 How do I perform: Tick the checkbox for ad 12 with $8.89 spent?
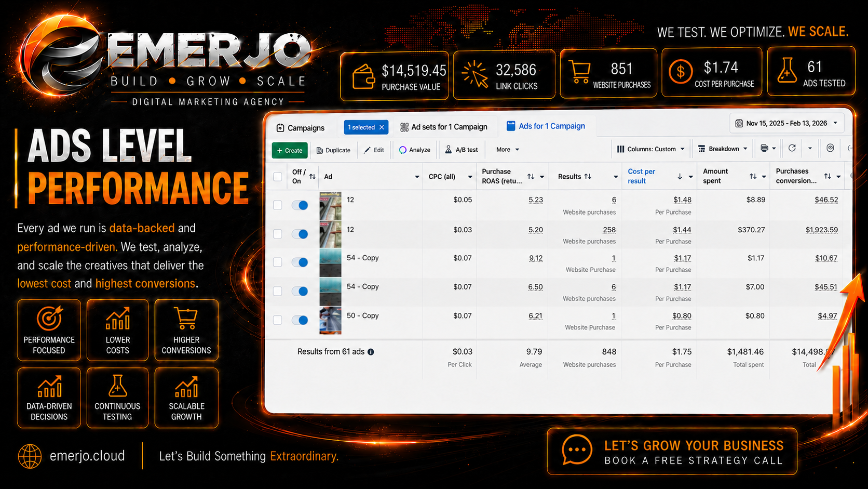point(278,205)
